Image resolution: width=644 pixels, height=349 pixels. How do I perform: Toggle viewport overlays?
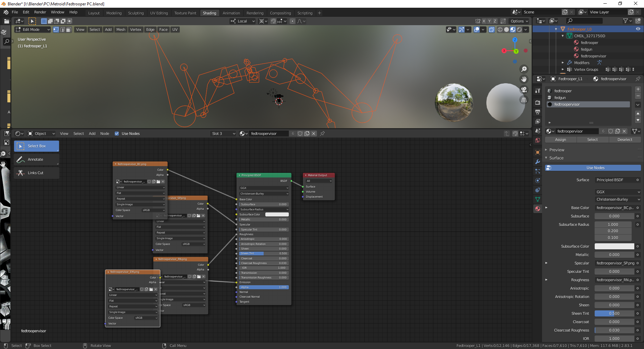[477, 30]
